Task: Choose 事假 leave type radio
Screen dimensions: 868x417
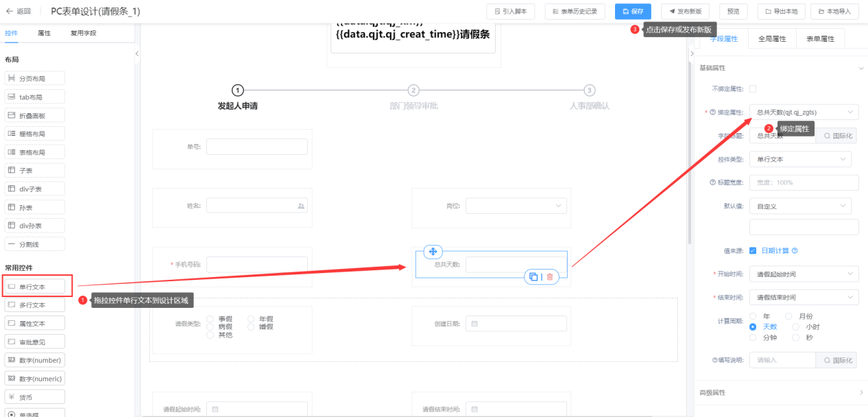Action: [x=210, y=319]
